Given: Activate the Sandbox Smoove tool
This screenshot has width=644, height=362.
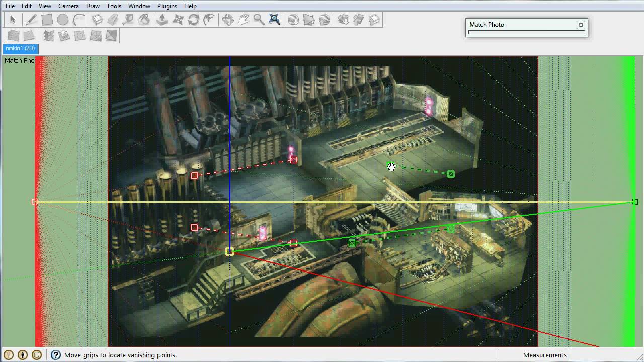Looking at the screenshot, I should pos(48,36).
